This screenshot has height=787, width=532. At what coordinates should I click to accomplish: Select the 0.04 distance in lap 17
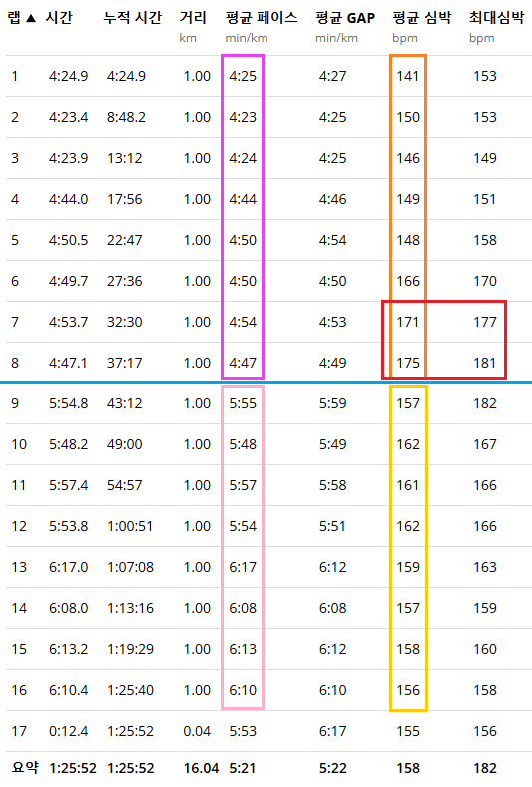197,731
